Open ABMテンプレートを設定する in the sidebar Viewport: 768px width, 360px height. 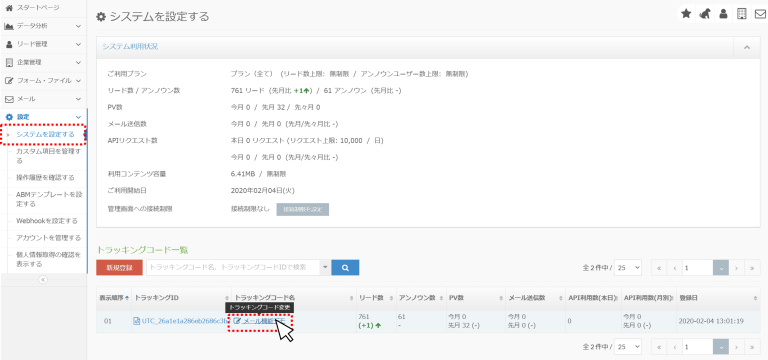tap(48, 199)
